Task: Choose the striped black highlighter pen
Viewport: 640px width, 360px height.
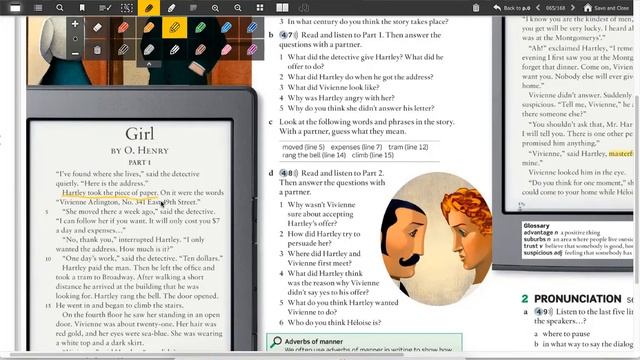Action: [123, 50]
